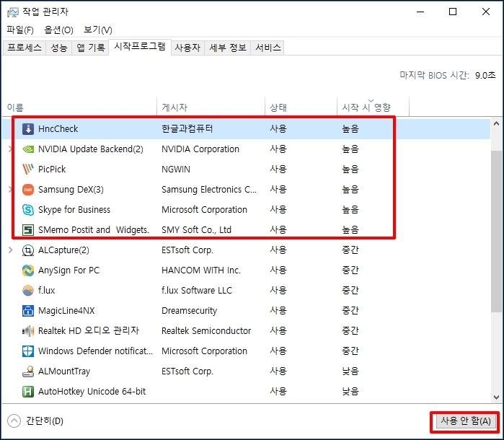Switch to the 성능 tab

point(59,48)
